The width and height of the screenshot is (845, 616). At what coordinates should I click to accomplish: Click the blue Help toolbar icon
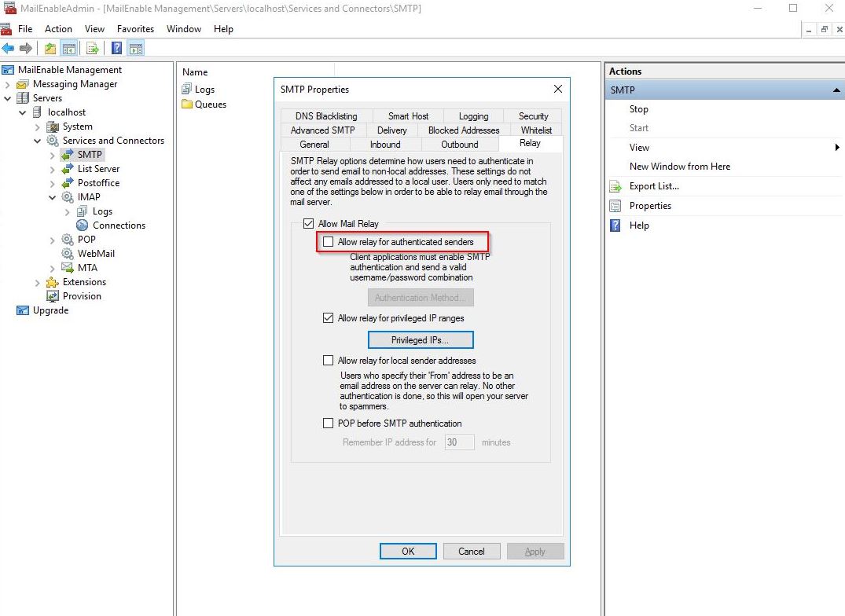[116, 49]
